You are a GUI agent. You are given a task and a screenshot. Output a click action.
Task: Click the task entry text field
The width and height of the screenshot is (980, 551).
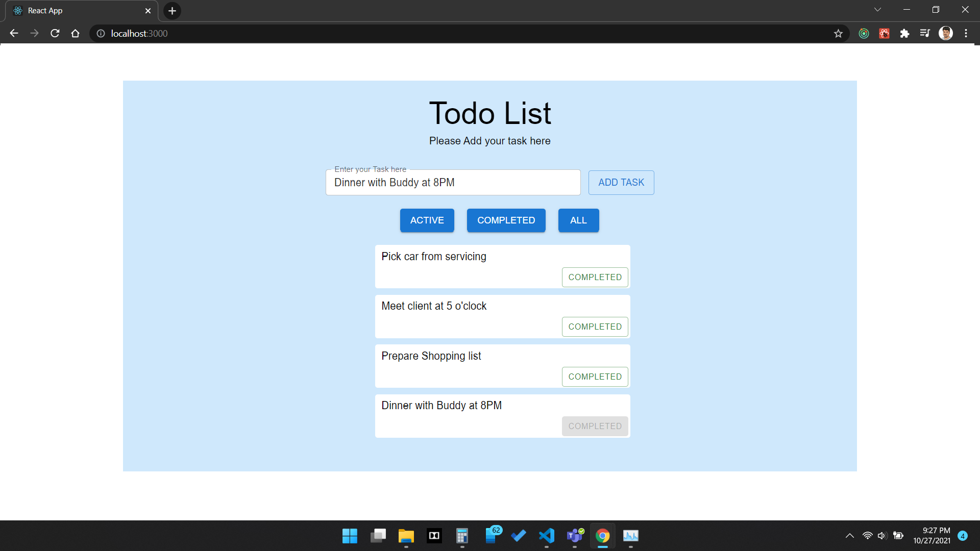453,182
